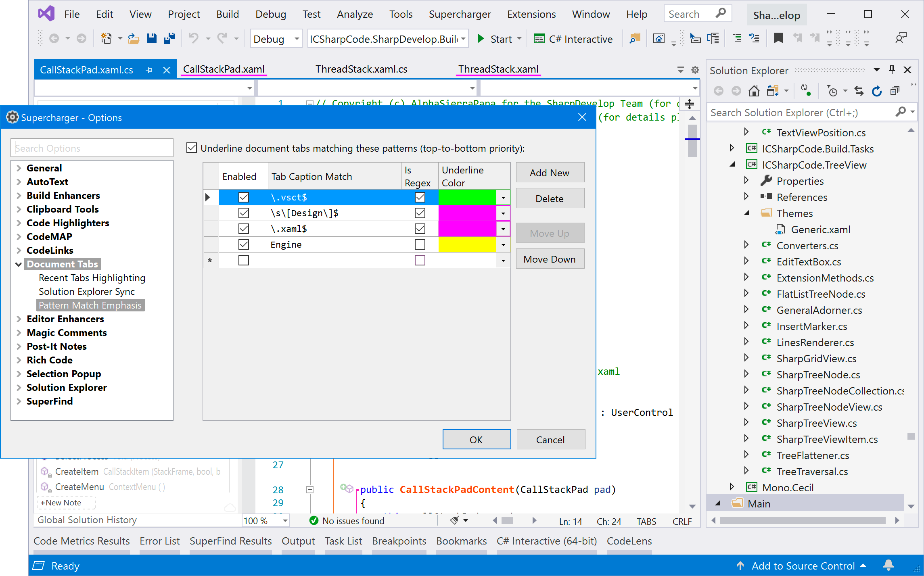Click Add to Source Control

pos(803,566)
